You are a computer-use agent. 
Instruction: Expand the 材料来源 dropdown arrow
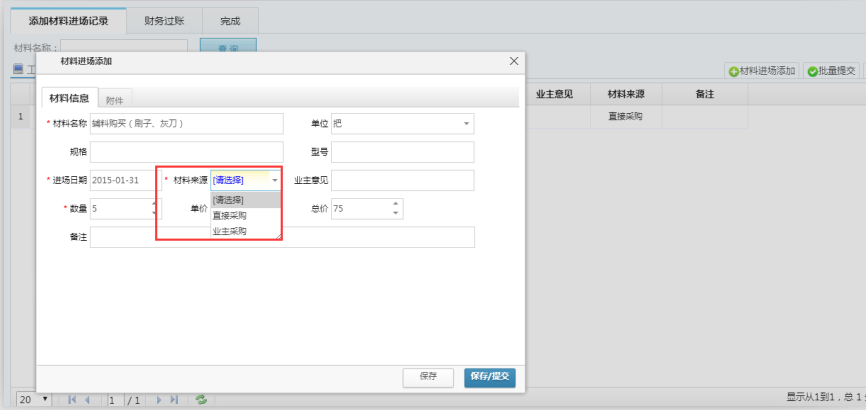coord(274,181)
